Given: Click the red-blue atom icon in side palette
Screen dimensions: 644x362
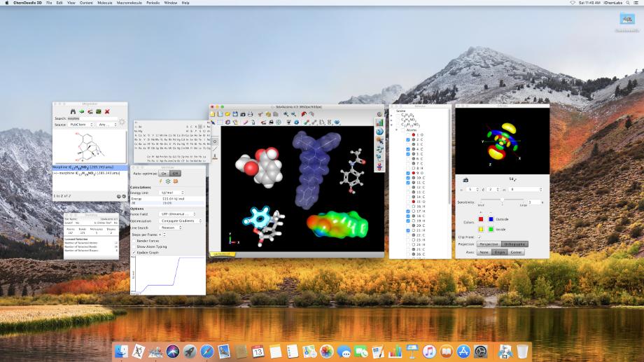Looking at the screenshot, I should (379, 167).
